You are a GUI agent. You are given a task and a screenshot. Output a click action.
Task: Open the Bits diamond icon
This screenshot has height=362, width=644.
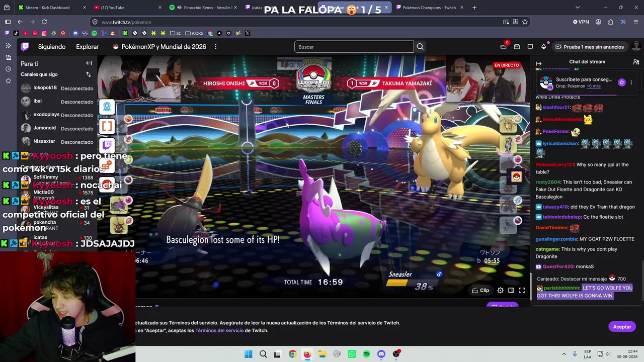544,47
